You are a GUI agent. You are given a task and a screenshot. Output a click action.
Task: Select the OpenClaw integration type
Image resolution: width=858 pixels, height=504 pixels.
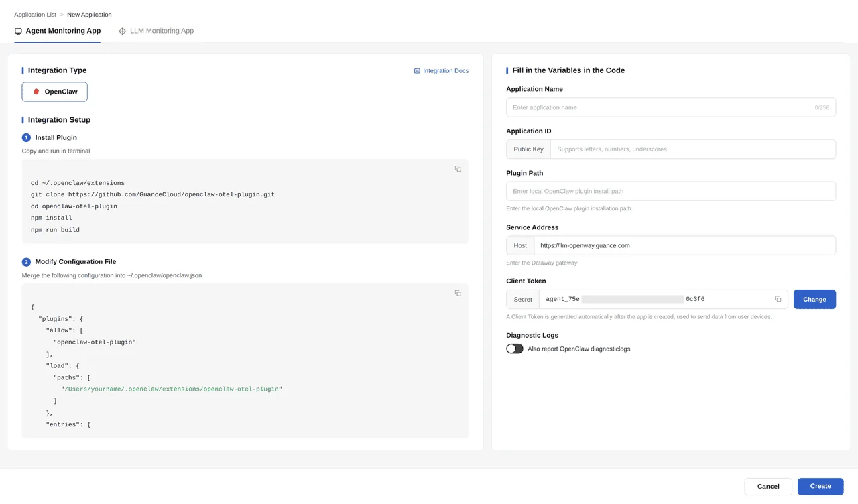tap(55, 92)
